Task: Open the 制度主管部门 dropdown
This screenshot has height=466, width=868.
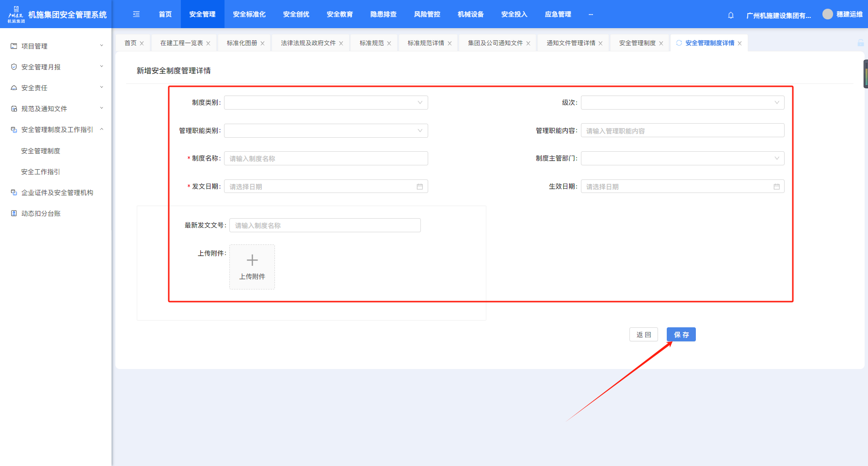Action: pyautogui.click(x=682, y=159)
